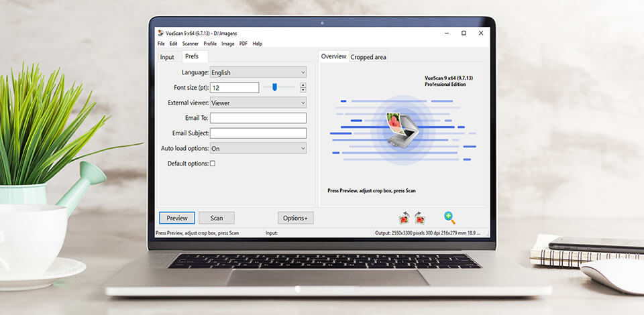Switch to the Overview tab
This screenshot has width=644, height=315.
tap(333, 56)
